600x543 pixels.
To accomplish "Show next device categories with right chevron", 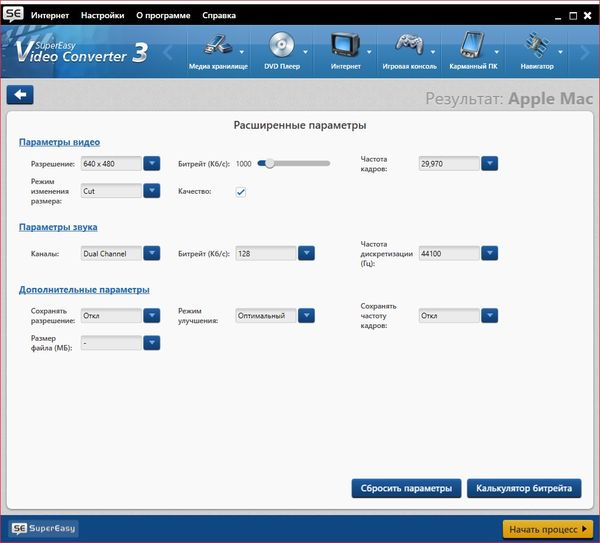I will (x=584, y=52).
